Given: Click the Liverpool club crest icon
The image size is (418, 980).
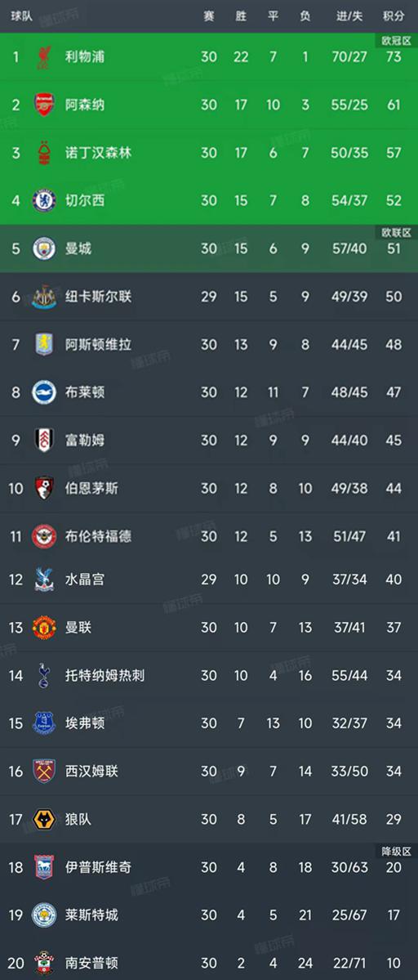Looking at the screenshot, I should (43, 57).
